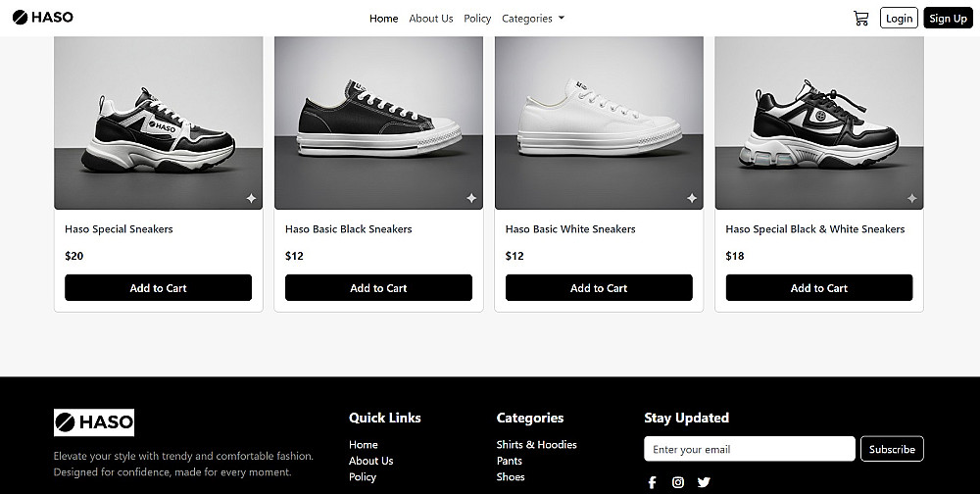Open the Facebook social icon
980x494 pixels.
coord(652,482)
